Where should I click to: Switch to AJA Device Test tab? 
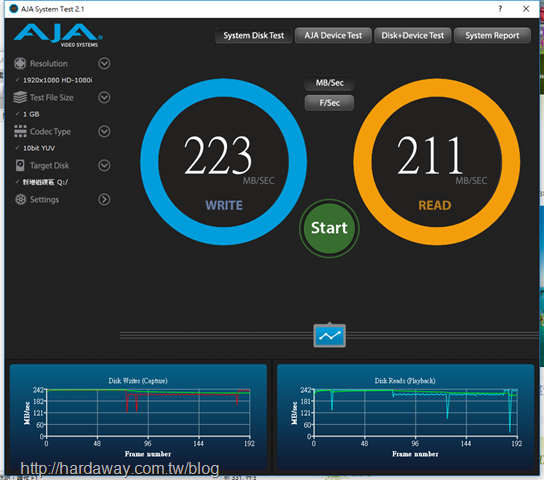point(333,35)
